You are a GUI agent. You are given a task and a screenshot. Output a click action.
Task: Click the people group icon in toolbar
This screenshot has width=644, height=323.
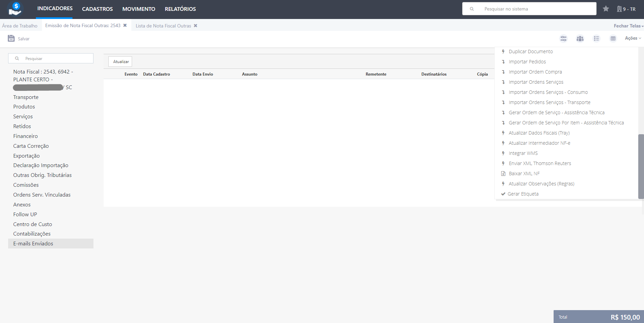pyautogui.click(x=580, y=38)
